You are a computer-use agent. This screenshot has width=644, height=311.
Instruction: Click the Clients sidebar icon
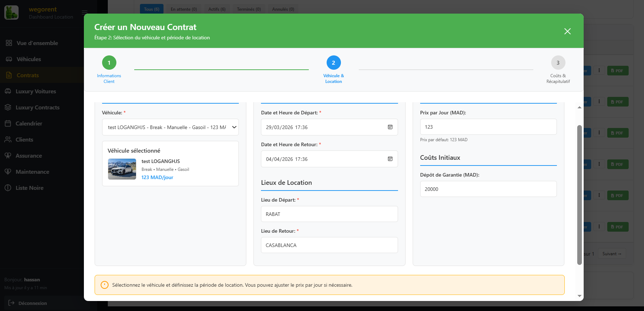tap(8, 140)
